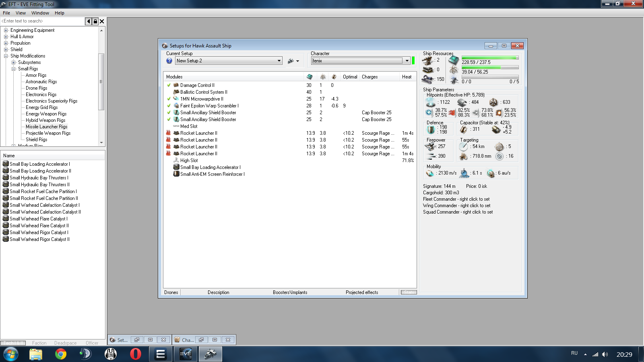Toggle Damage Control II active checkmark

pyautogui.click(x=169, y=85)
